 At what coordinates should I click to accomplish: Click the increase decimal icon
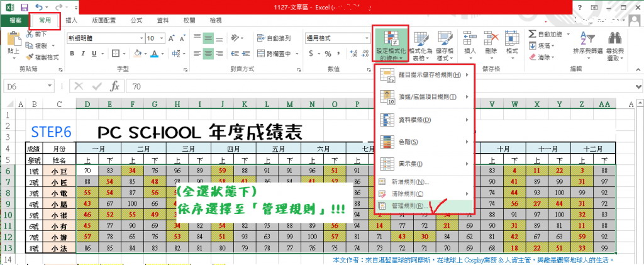pyautogui.click(x=353, y=54)
